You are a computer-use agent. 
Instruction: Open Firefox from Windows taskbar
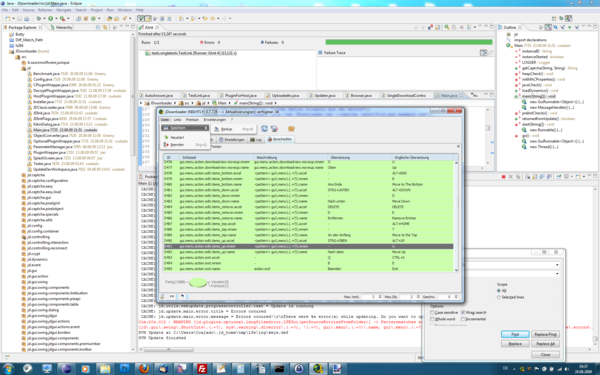(144, 368)
